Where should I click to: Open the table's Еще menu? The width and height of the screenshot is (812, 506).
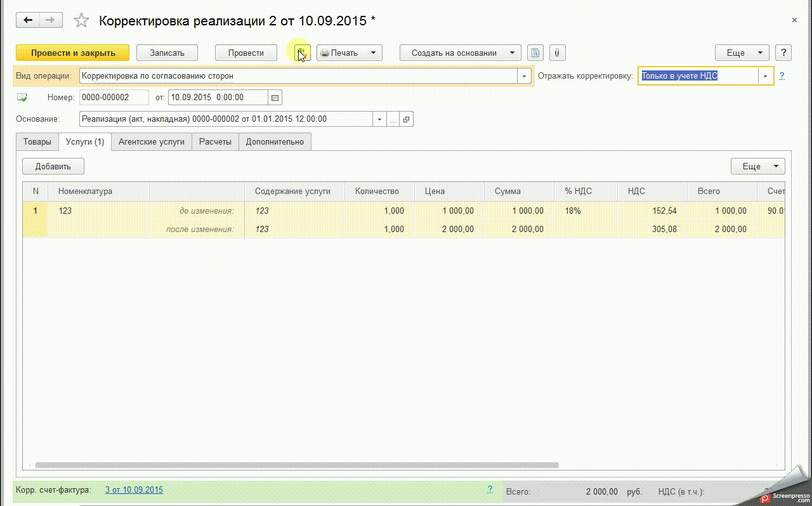[758, 166]
